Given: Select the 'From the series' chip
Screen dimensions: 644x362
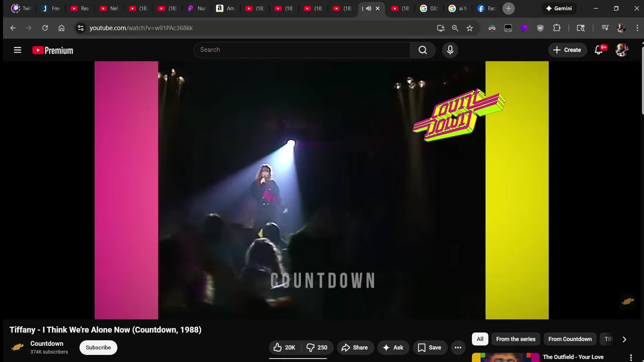Looking at the screenshot, I should [516, 339].
